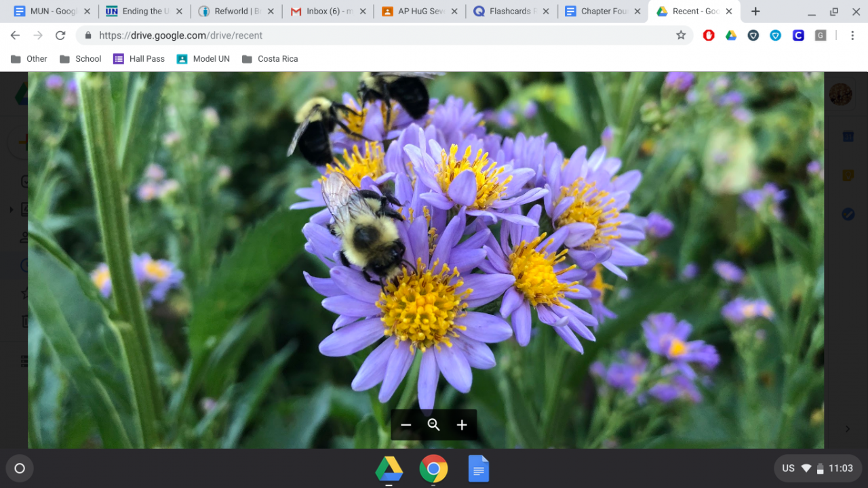Open the US keyboard input indicator

(x=788, y=468)
